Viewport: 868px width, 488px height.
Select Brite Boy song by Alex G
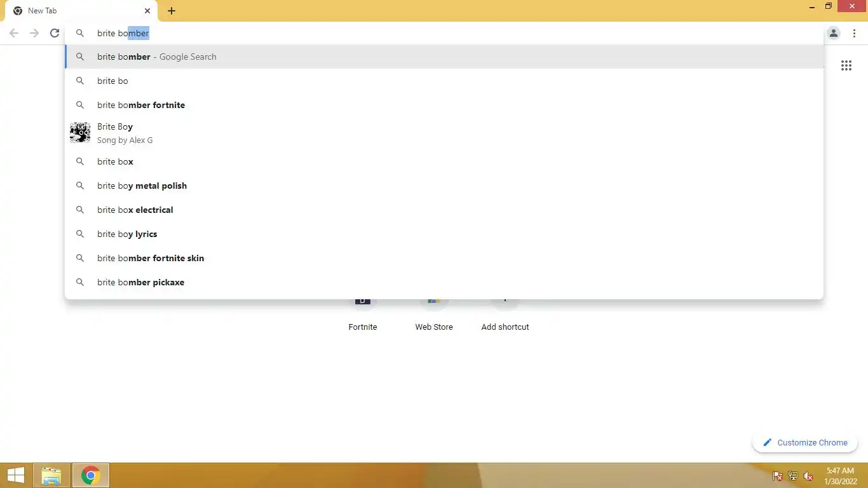pyautogui.click(x=444, y=133)
